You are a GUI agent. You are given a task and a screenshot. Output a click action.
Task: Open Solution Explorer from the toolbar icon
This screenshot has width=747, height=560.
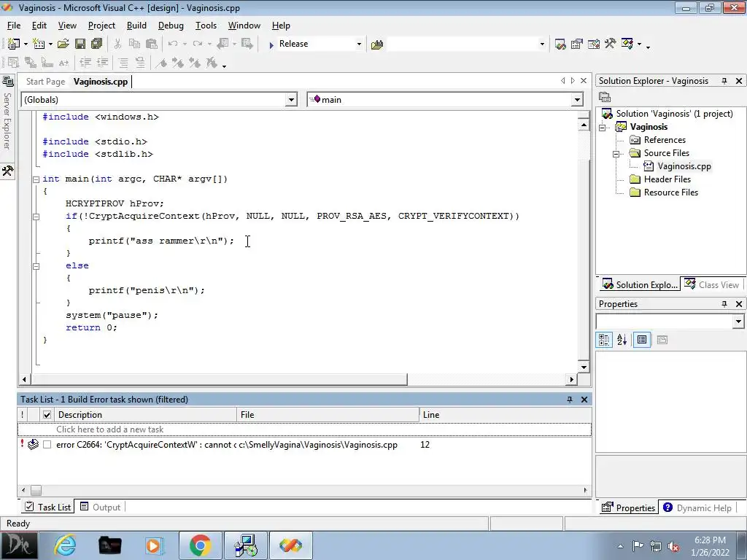coord(560,44)
